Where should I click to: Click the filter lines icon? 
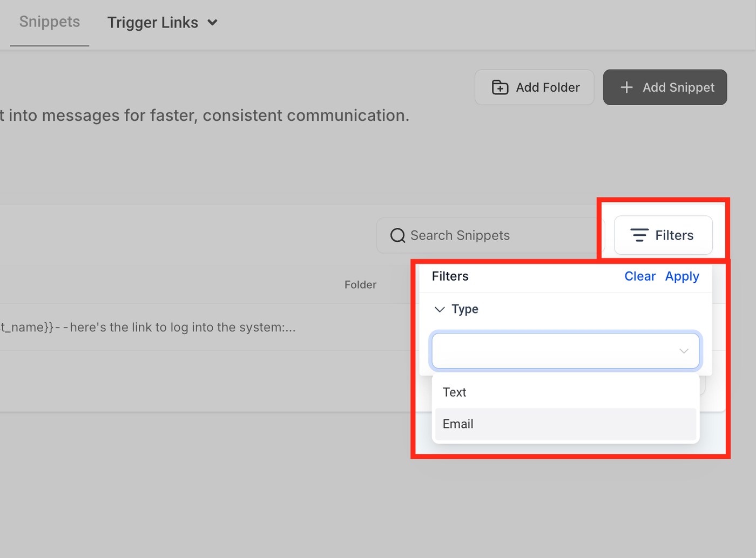point(639,235)
